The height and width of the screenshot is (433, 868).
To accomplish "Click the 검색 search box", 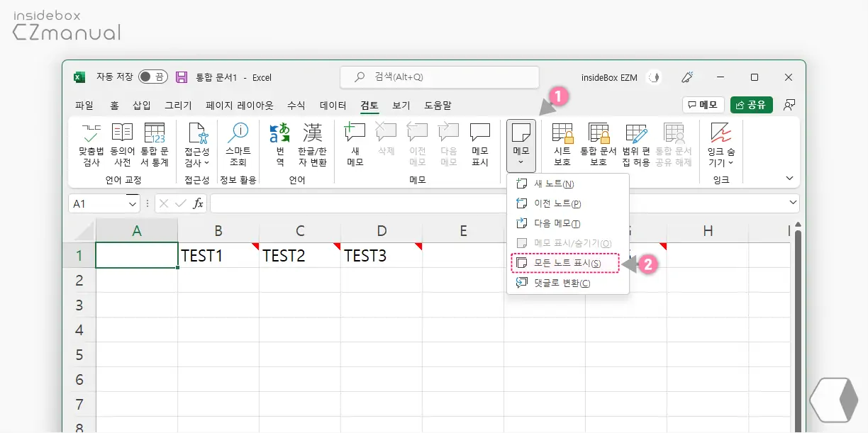I will pyautogui.click(x=440, y=77).
